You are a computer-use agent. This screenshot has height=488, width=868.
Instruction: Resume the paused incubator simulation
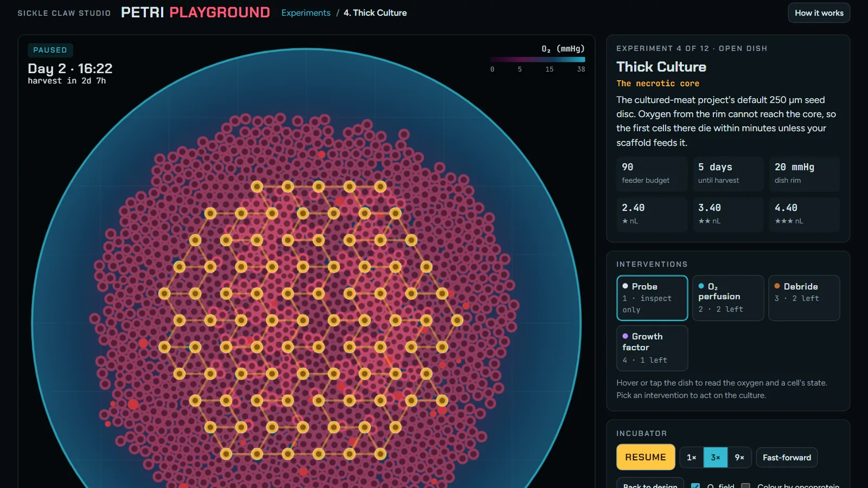coord(646,457)
